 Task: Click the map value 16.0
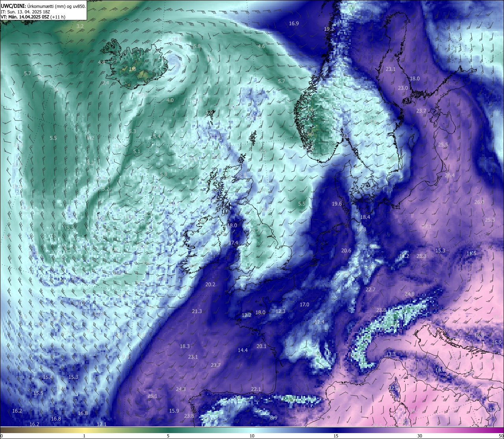pos(479,335)
